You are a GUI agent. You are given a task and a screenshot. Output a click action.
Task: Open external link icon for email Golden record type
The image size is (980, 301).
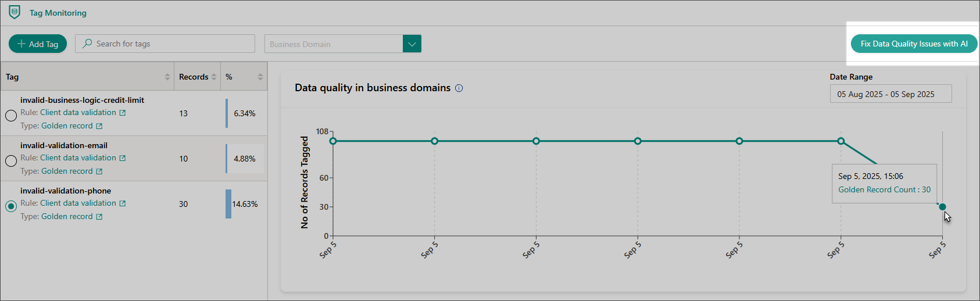click(99, 171)
